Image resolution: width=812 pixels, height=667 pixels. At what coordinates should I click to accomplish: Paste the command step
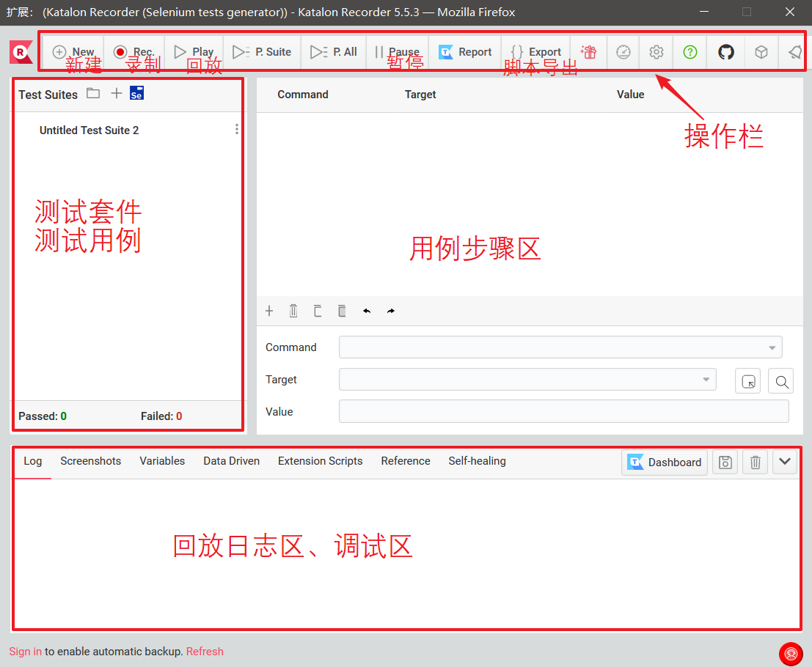(x=342, y=311)
